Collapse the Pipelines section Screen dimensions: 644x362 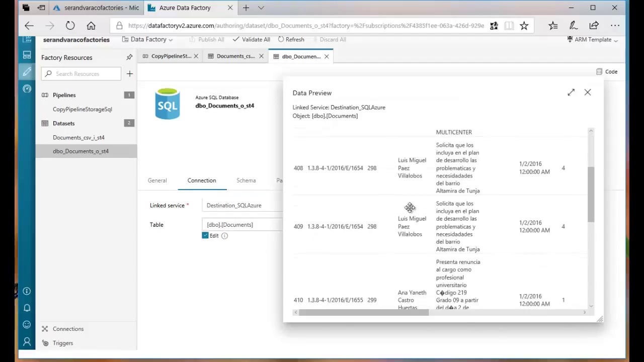(64, 95)
